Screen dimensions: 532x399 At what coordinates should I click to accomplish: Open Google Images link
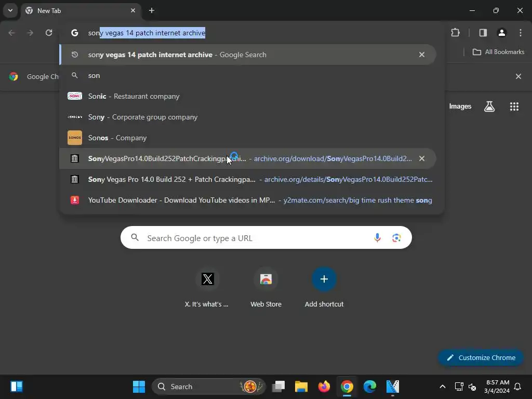(x=460, y=107)
